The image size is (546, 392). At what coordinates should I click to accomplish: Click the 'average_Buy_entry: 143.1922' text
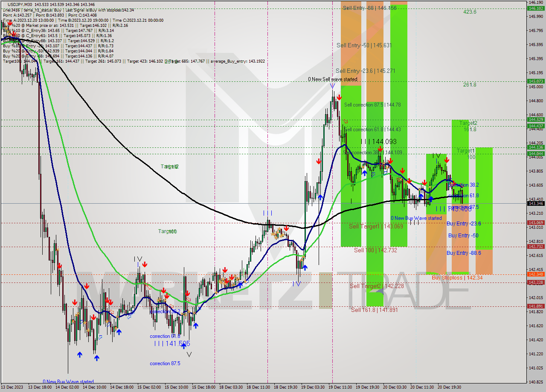pyautogui.click(x=238, y=61)
